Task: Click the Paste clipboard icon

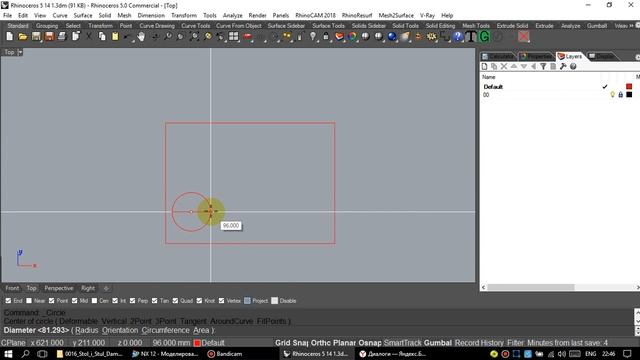Action: click(115, 37)
